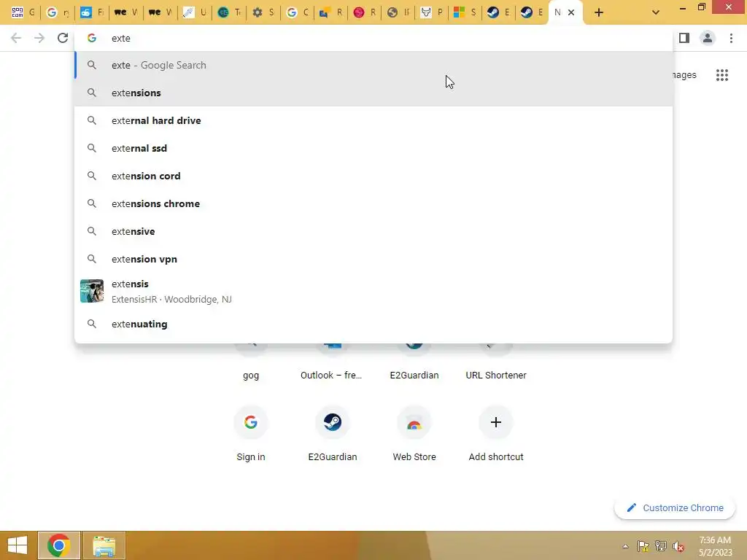Open the network tray icon
Screen dimensions: 747x560
tap(661, 546)
